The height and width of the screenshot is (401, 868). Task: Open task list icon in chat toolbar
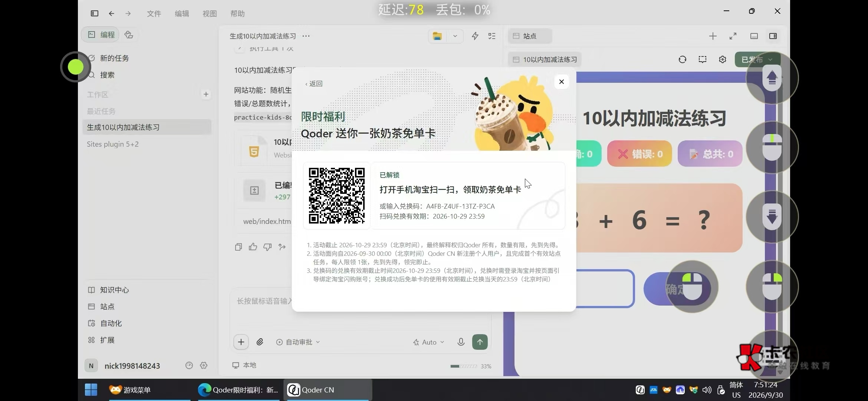(x=492, y=36)
